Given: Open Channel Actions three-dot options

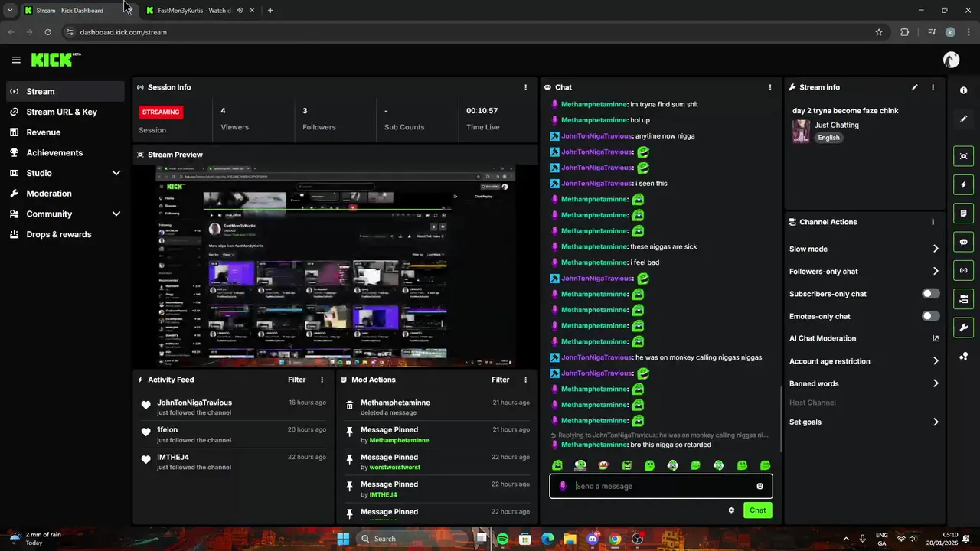Looking at the screenshot, I should click(933, 222).
